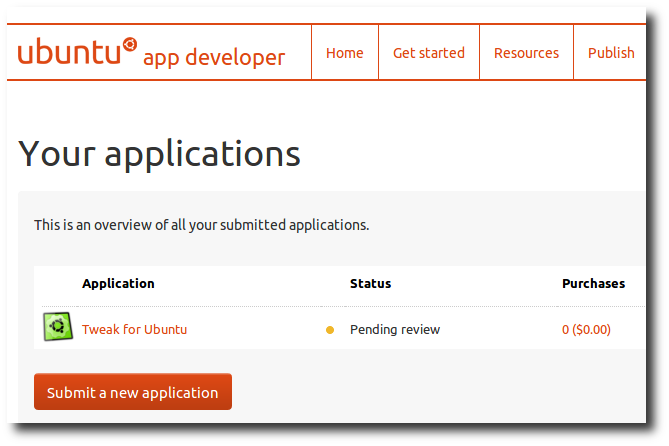The image size is (669, 446).
Task: Click the Your applications heading
Action: pos(160,154)
